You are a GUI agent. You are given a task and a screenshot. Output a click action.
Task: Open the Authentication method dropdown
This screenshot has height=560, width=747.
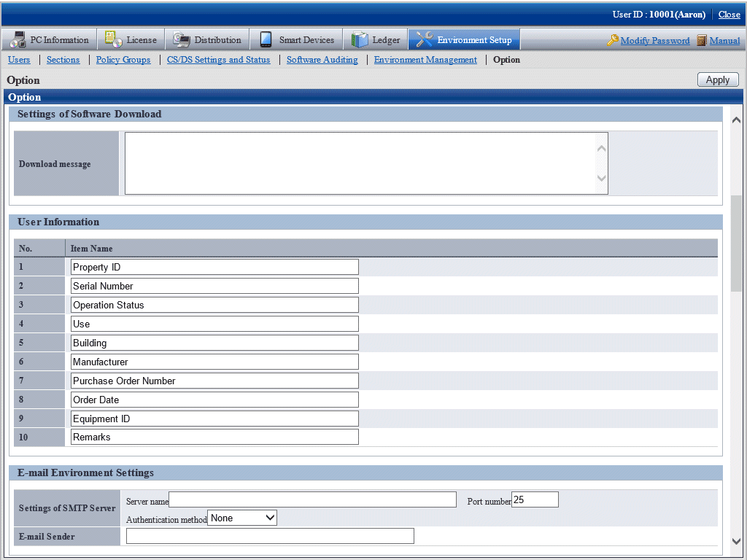pyautogui.click(x=242, y=518)
